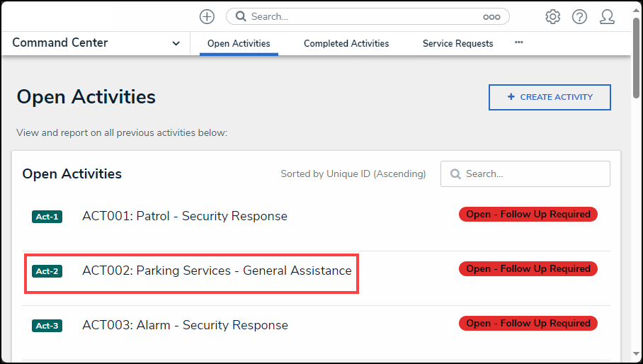
Task: Switch to the Open Activities tab
Action: click(239, 44)
